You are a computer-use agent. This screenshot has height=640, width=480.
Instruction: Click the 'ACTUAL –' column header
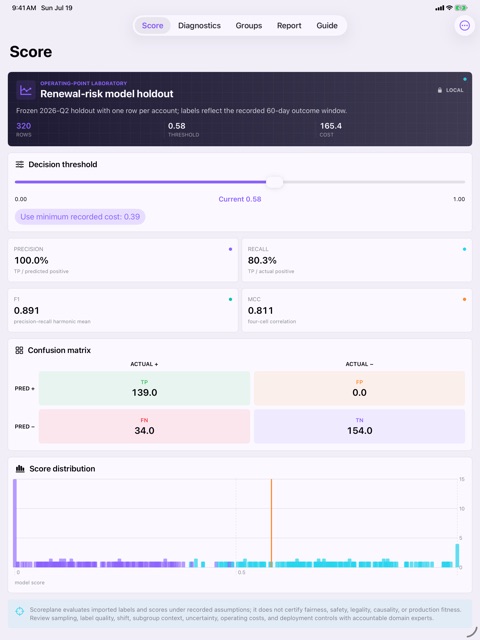pos(359,364)
